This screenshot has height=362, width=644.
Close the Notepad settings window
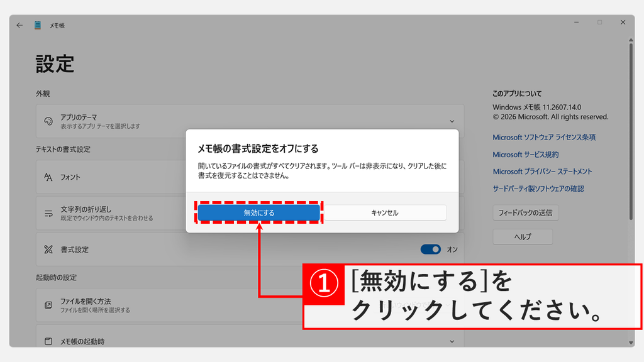tap(623, 23)
